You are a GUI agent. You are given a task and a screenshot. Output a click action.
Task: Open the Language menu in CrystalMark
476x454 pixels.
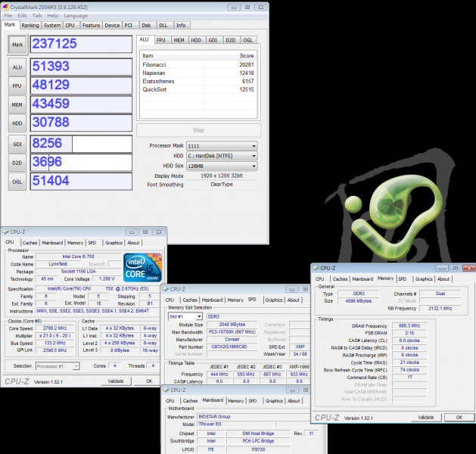coord(75,15)
